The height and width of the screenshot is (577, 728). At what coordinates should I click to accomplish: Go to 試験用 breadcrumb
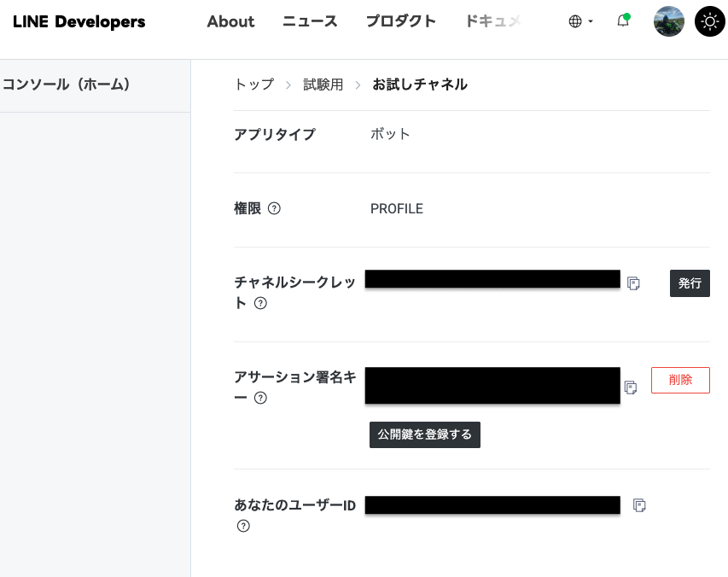tap(323, 85)
